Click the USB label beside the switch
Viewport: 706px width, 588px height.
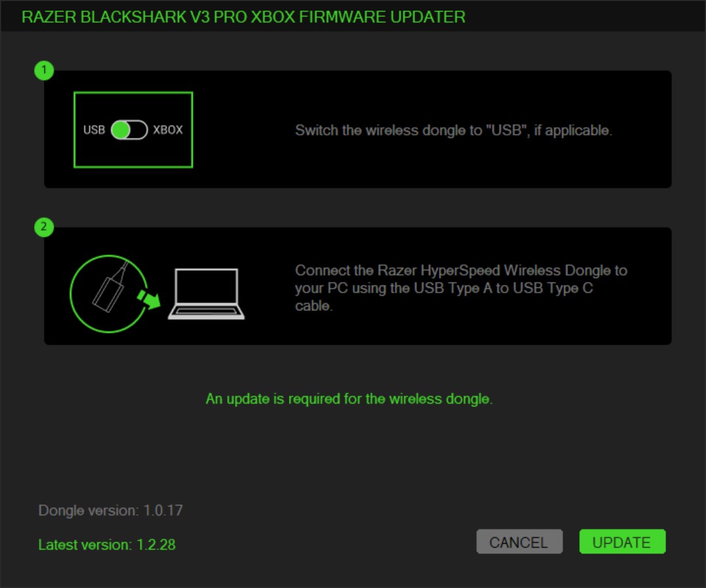[94, 130]
